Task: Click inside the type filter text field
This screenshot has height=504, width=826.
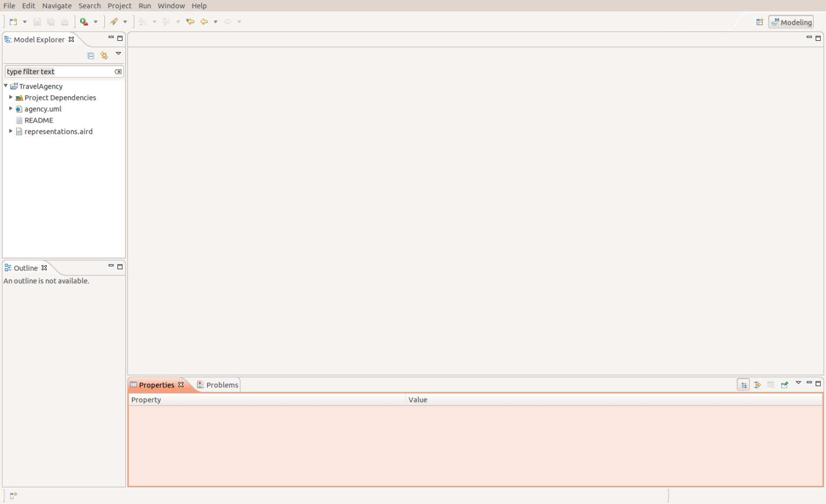Action: (x=59, y=71)
